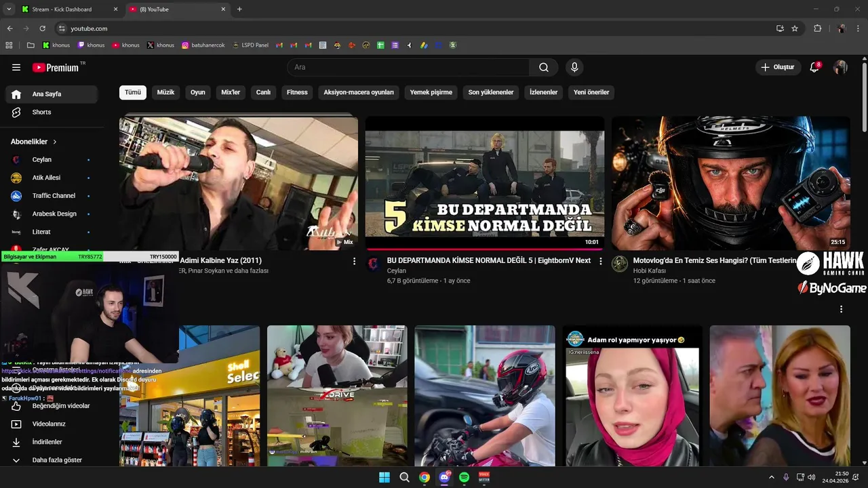
Task: Open the Adam rol yapmıyor yaşıyor short
Action: 632,396
